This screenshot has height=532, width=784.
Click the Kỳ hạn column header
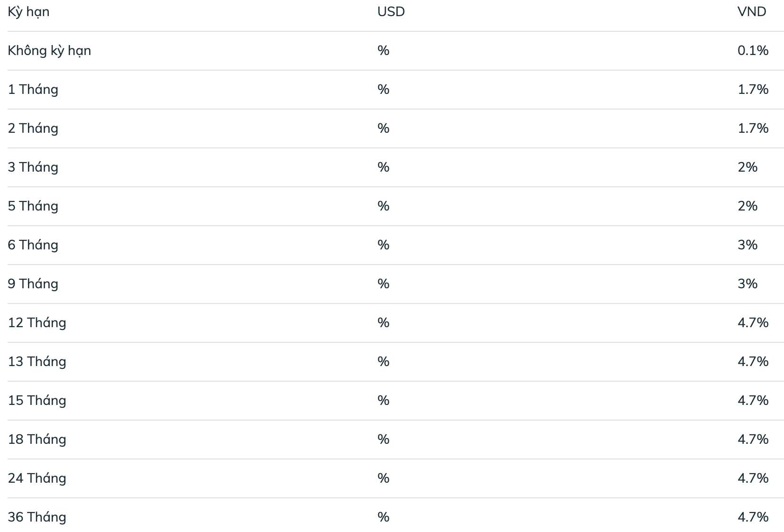(28, 12)
